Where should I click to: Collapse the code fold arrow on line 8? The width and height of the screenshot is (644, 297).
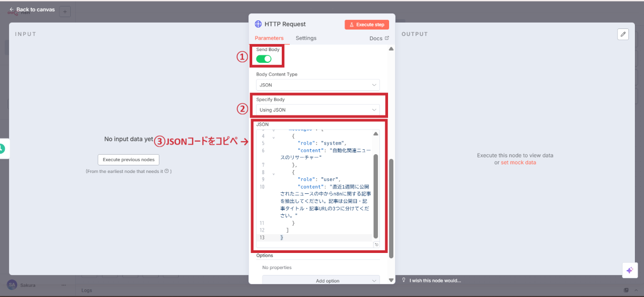click(x=274, y=172)
